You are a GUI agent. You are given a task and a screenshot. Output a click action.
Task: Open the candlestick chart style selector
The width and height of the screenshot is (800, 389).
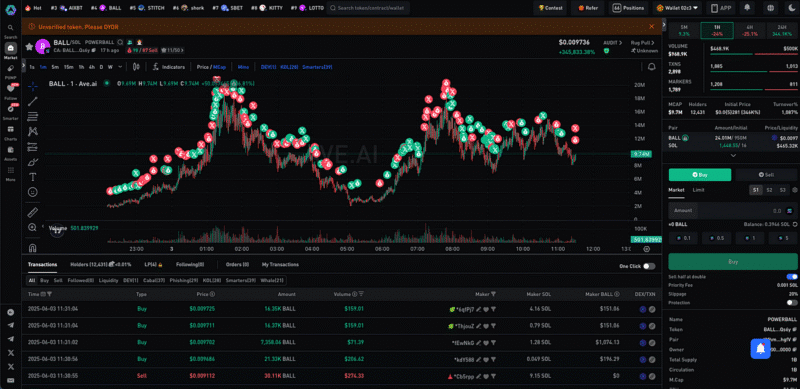coord(136,67)
